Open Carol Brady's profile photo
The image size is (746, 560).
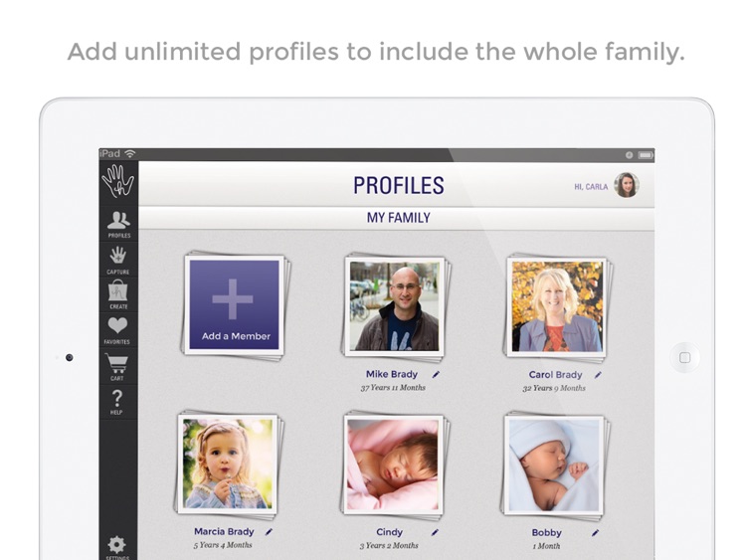557,307
